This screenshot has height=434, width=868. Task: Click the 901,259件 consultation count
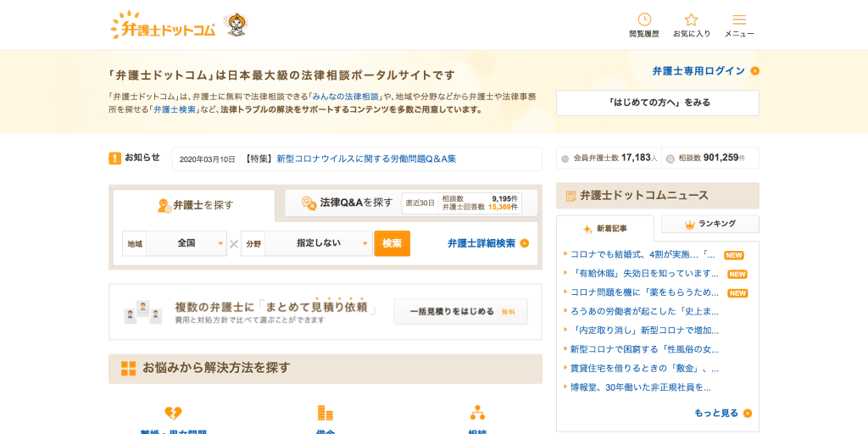click(x=725, y=158)
